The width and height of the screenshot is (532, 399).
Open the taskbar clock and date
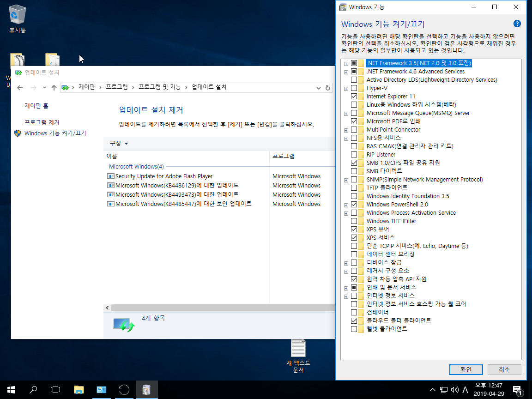click(x=489, y=389)
